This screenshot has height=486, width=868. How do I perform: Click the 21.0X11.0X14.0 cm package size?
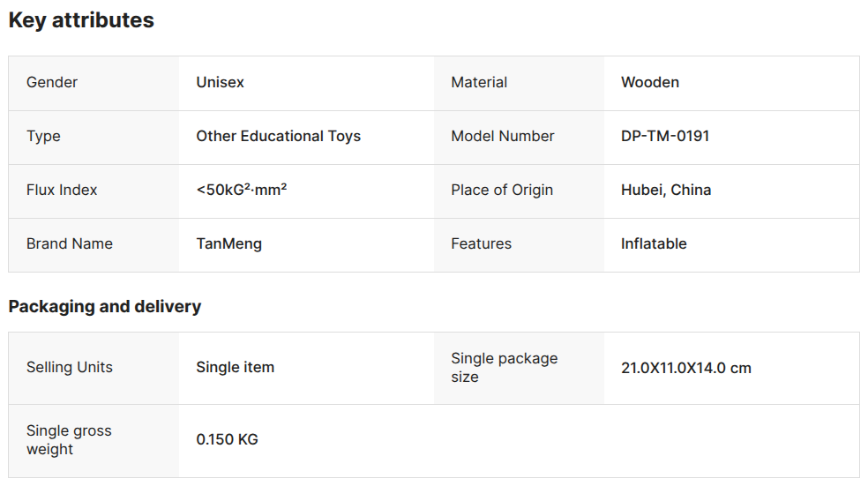coord(686,368)
